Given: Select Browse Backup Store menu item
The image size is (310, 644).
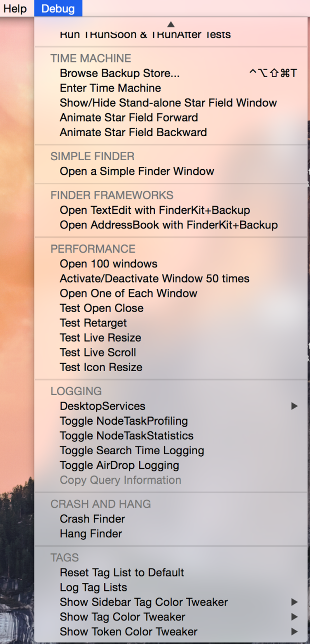Looking at the screenshot, I should coord(119,73).
